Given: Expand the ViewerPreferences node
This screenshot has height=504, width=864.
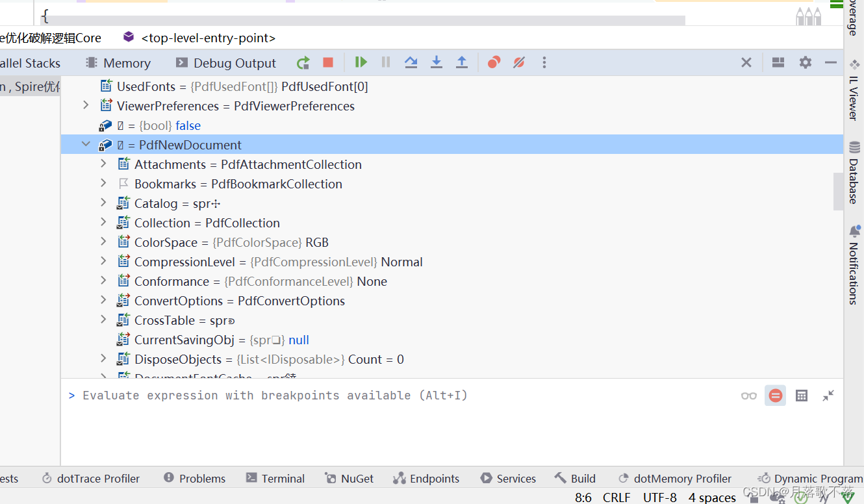Looking at the screenshot, I should click(x=86, y=105).
